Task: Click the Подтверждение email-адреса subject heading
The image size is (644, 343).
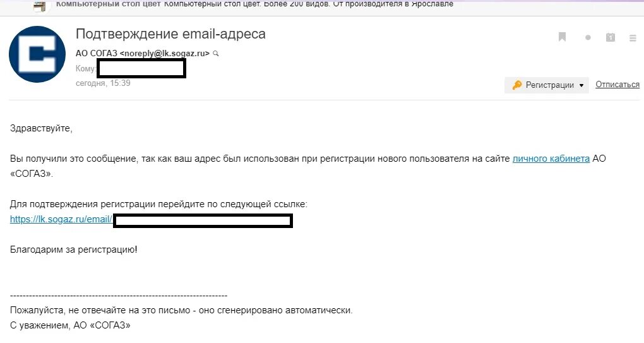Action: coord(170,33)
